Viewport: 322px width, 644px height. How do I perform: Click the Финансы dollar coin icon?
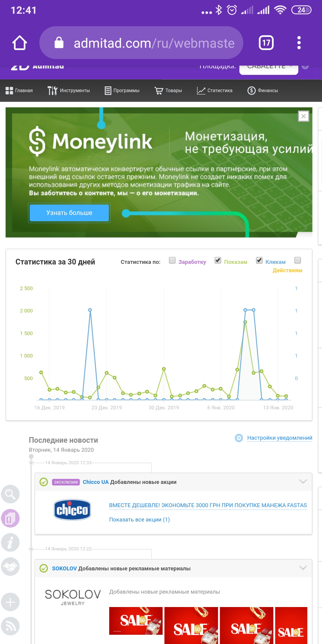[251, 91]
